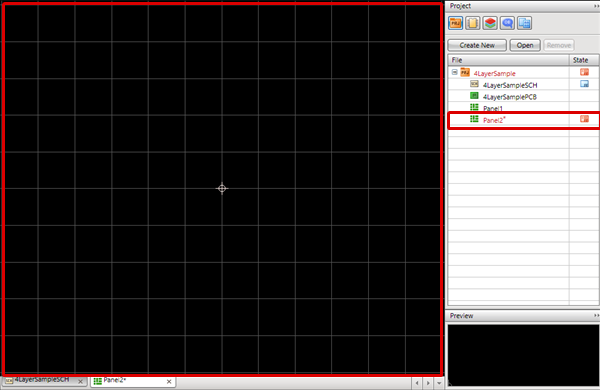
Task: Collapse the Project panel with double arrow
Action: click(596, 6)
